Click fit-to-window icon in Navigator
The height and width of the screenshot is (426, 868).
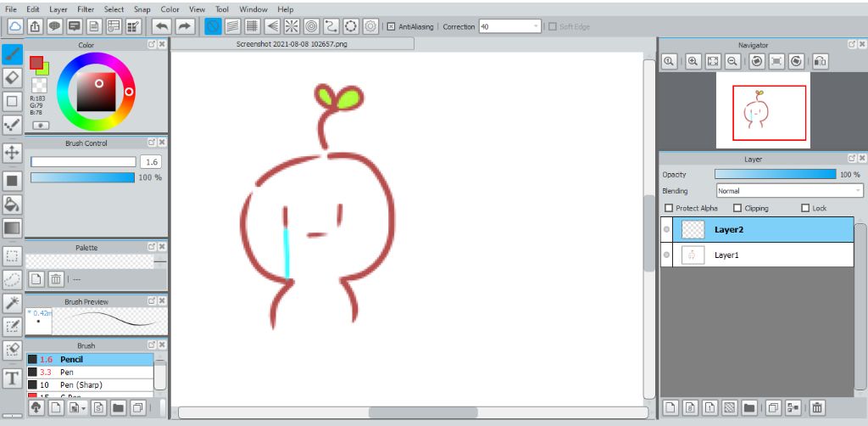(x=712, y=61)
